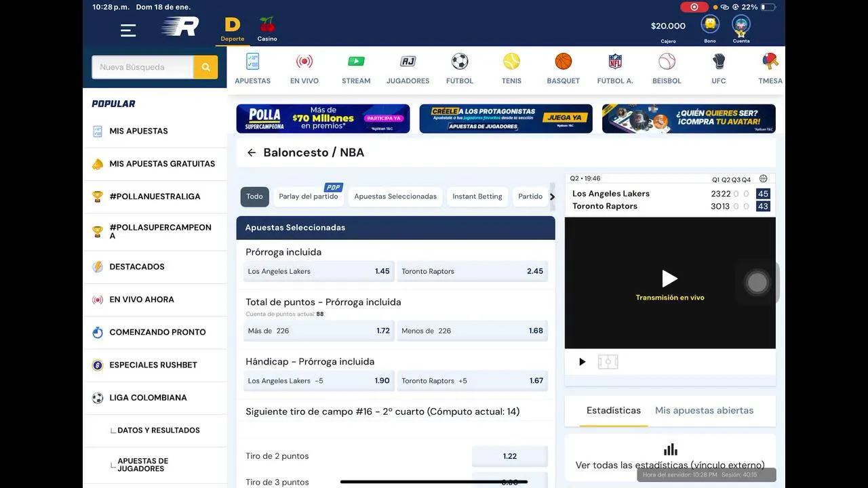Click the battery status indicator
Viewport: 868px width, 488px height.
click(x=768, y=7)
